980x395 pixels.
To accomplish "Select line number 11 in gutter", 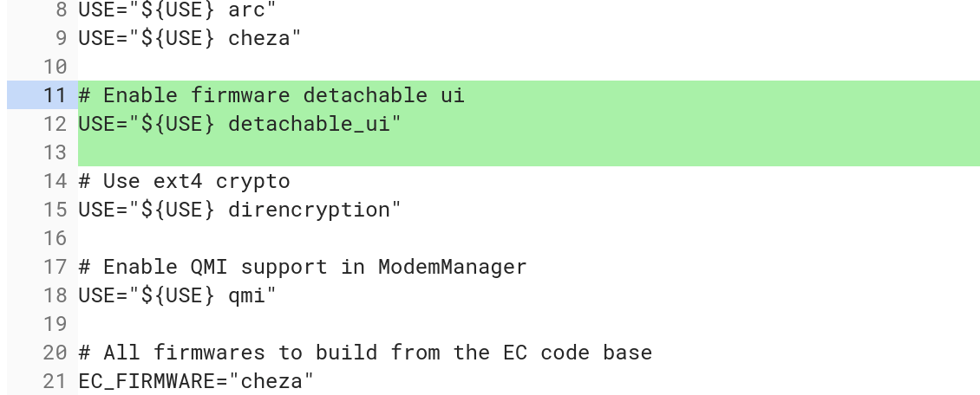I will tap(55, 94).
